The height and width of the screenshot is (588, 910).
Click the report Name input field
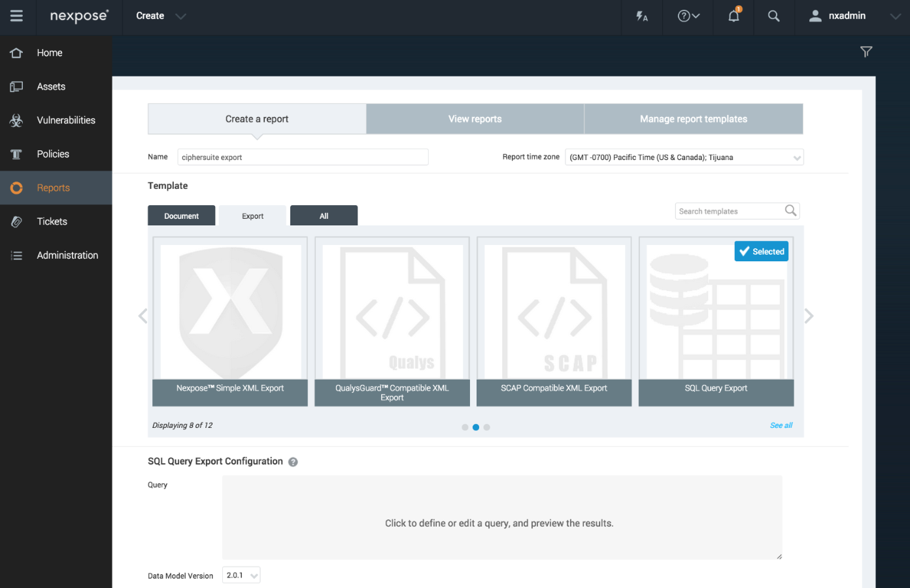coord(303,157)
